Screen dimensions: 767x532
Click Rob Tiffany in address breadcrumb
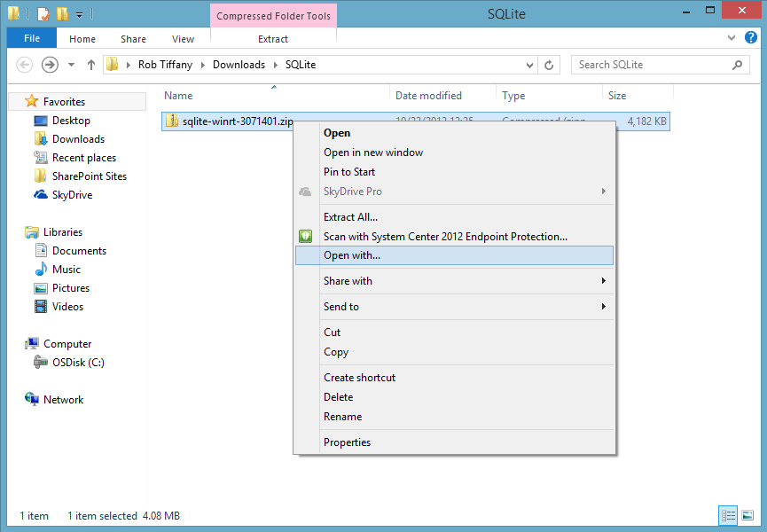pyautogui.click(x=165, y=65)
